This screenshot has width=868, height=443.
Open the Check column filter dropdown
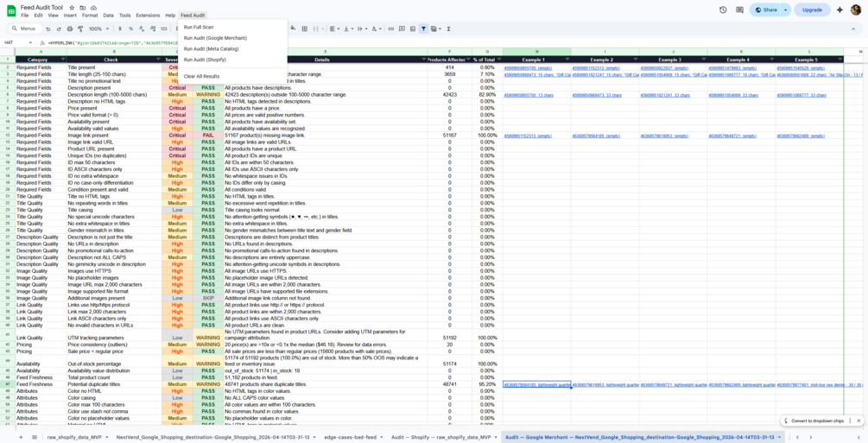(157, 60)
